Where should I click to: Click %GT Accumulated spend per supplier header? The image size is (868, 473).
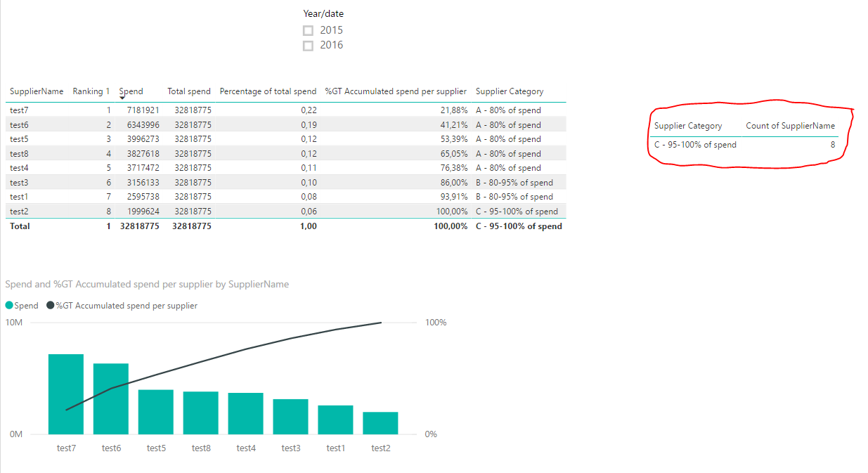pyautogui.click(x=396, y=91)
